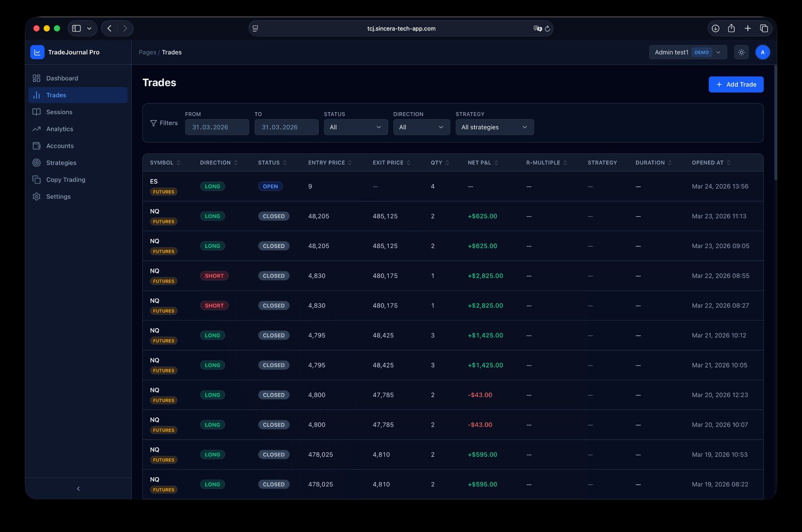
Task: Click the Add Trade button
Action: (x=736, y=84)
